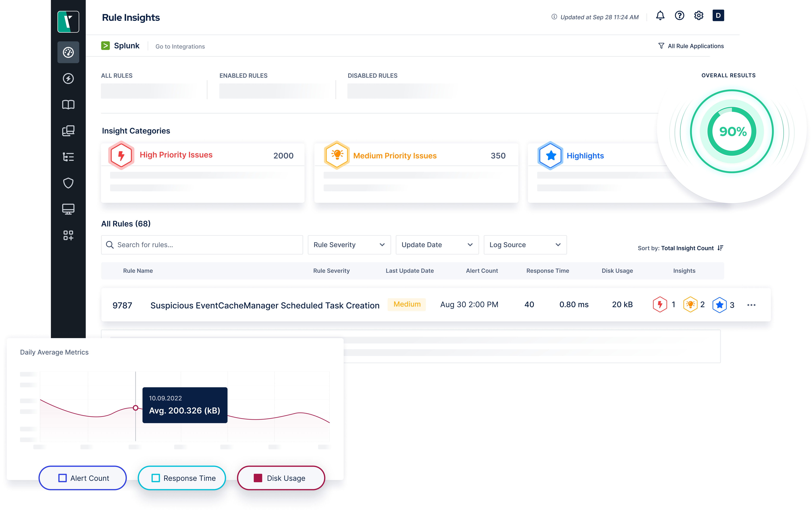Click the search magnifier icon
Screen dimensions: 812x512
point(110,245)
